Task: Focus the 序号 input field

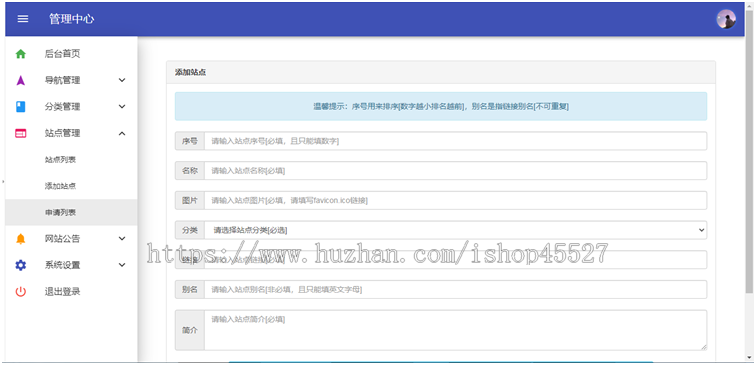Action: [455, 141]
